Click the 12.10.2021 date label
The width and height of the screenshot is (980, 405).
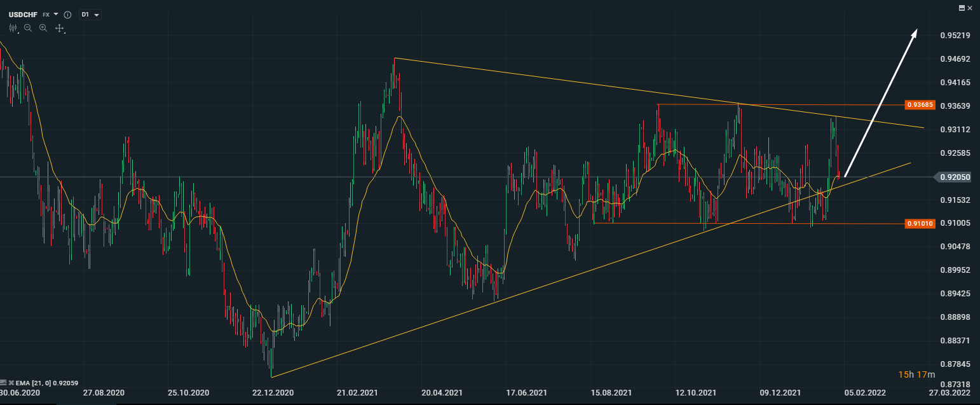coord(695,394)
